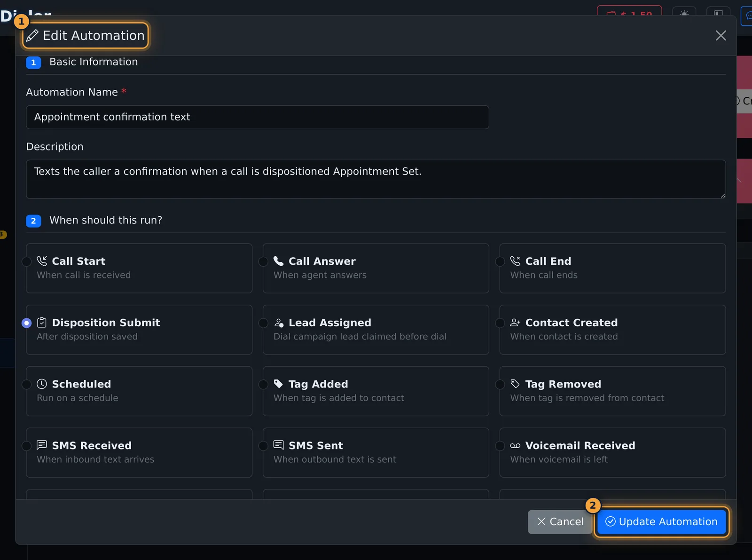Click 'When voicemail is left' text
Image resolution: width=752 pixels, height=560 pixels.
pos(559,459)
